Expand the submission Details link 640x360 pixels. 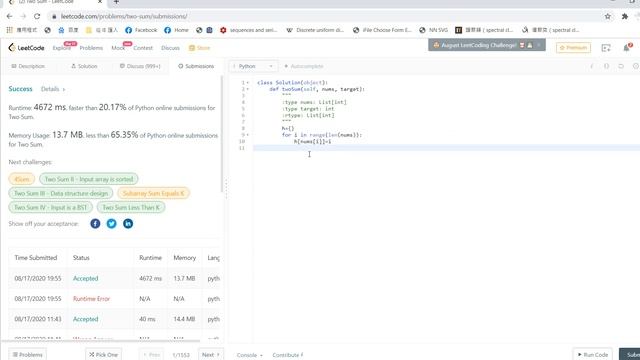pos(53,89)
